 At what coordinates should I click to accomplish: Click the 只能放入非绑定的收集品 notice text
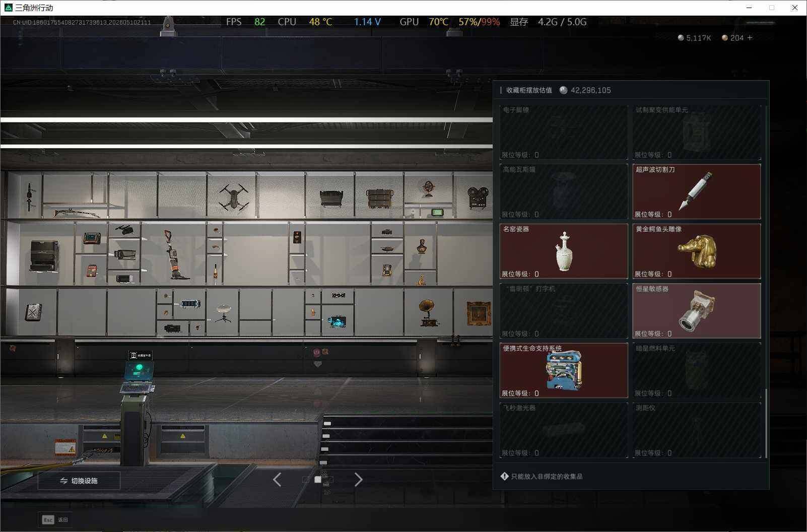click(547, 476)
